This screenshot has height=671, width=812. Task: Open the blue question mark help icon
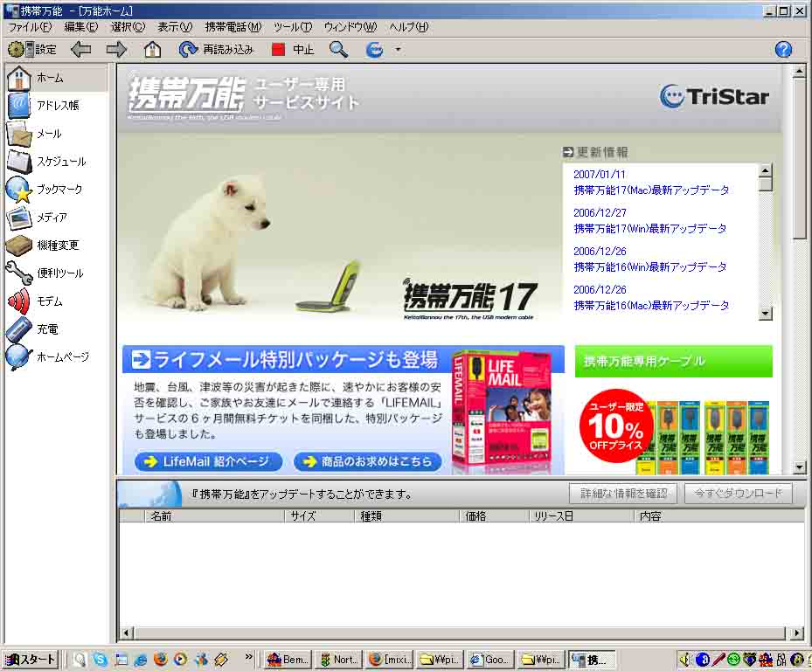[x=783, y=50]
